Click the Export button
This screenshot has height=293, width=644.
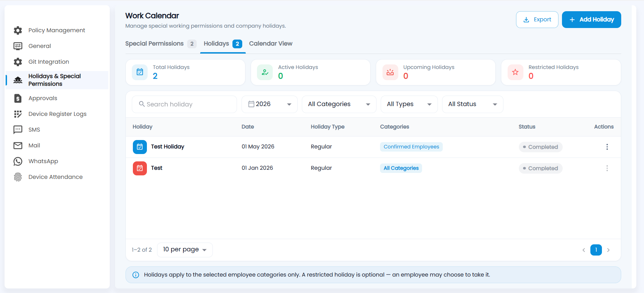(537, 20)
